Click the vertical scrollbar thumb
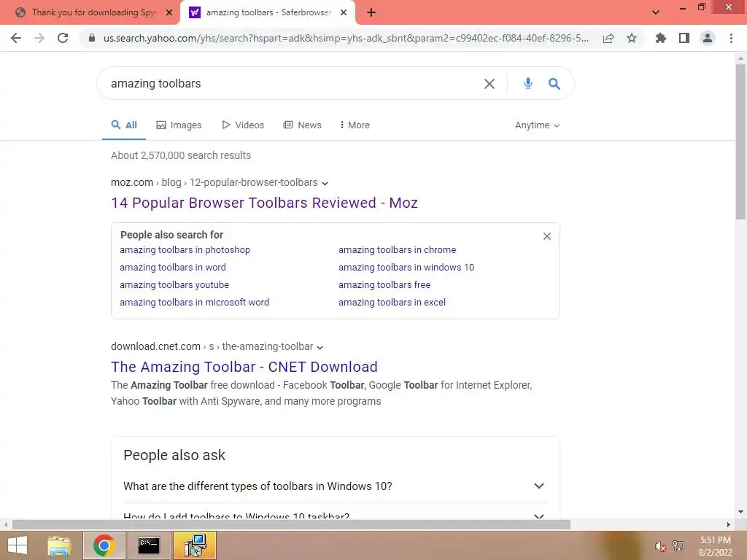Viewport: 747px width, 560px height. [x=740, y=141]
